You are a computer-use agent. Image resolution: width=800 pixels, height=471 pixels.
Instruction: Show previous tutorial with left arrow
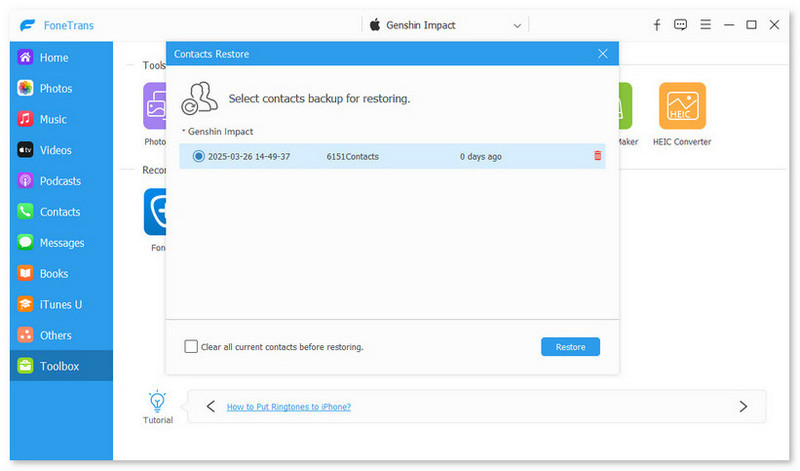[211, 406]
